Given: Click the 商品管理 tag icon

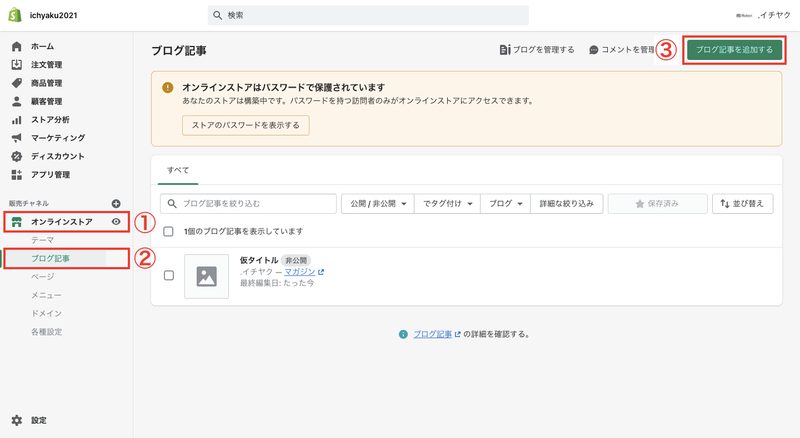Looking at the screenshot, I should click(17, 83).
